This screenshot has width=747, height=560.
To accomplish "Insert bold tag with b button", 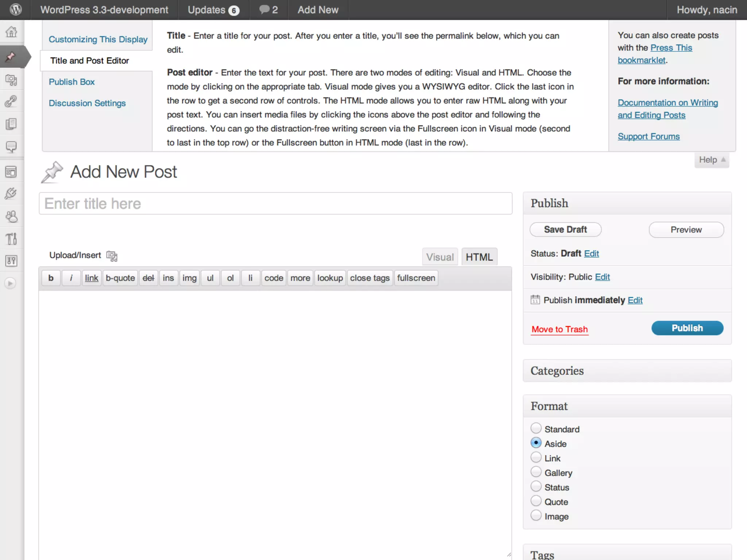I will [x=51, y=278].
